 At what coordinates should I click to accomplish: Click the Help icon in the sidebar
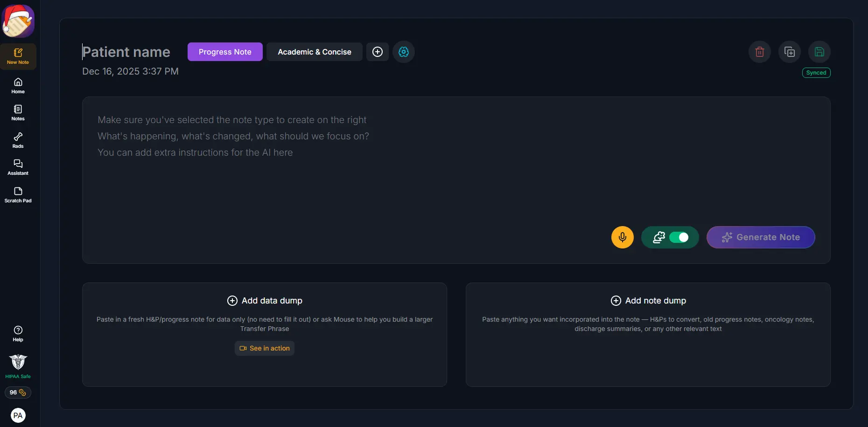click(18, 333)
